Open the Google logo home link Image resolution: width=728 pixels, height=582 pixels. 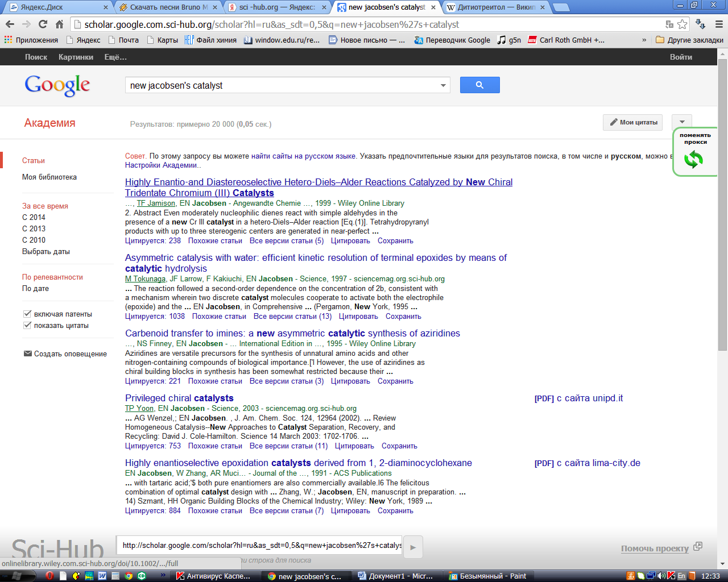coord(57,85)
